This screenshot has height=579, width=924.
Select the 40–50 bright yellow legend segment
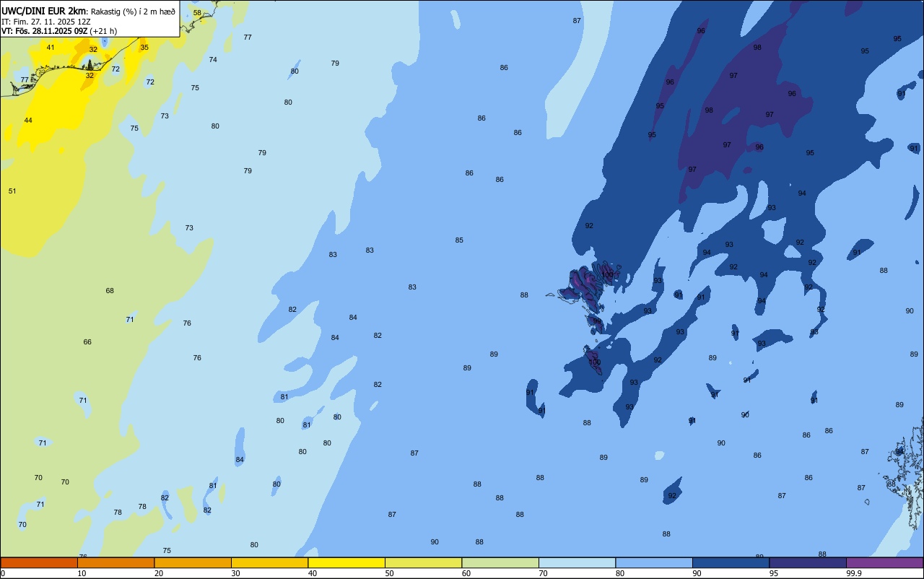(346, 562)
